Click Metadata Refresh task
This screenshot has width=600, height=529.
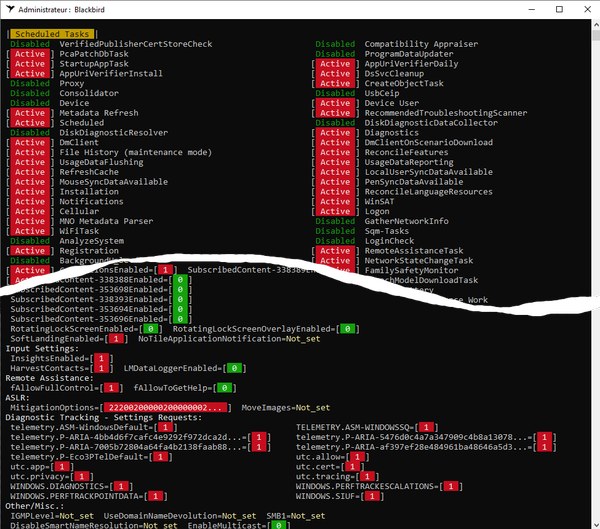click(x=99, y=113)
